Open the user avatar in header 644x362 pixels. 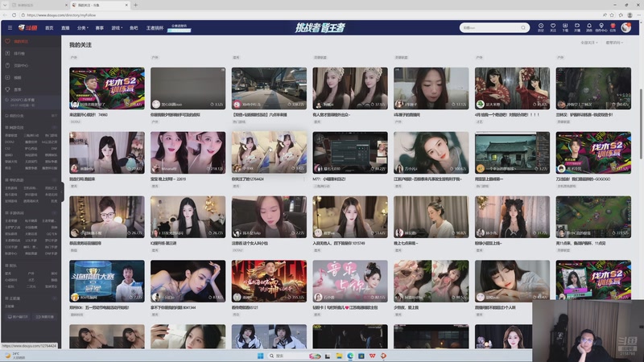click(x=626, y=27)
